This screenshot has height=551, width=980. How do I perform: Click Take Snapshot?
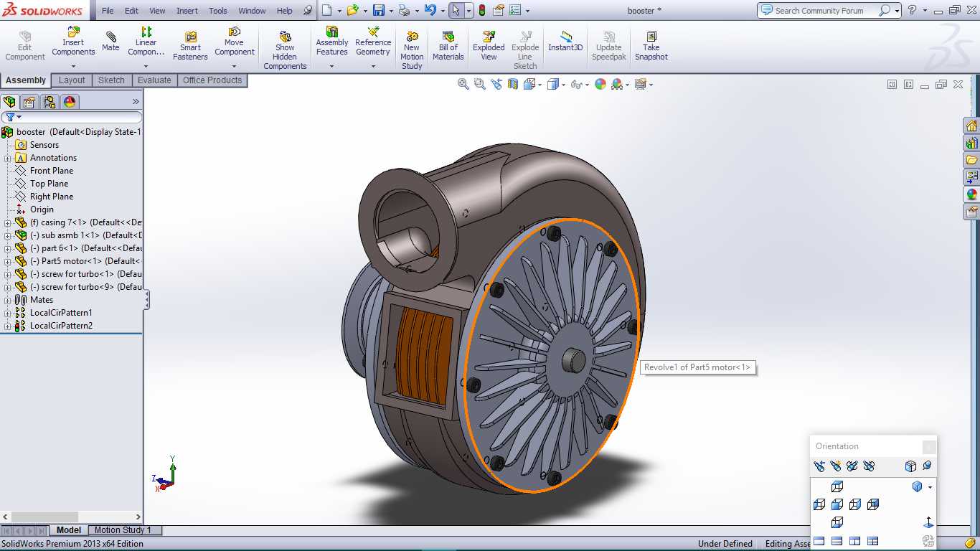tap(651, 46)
